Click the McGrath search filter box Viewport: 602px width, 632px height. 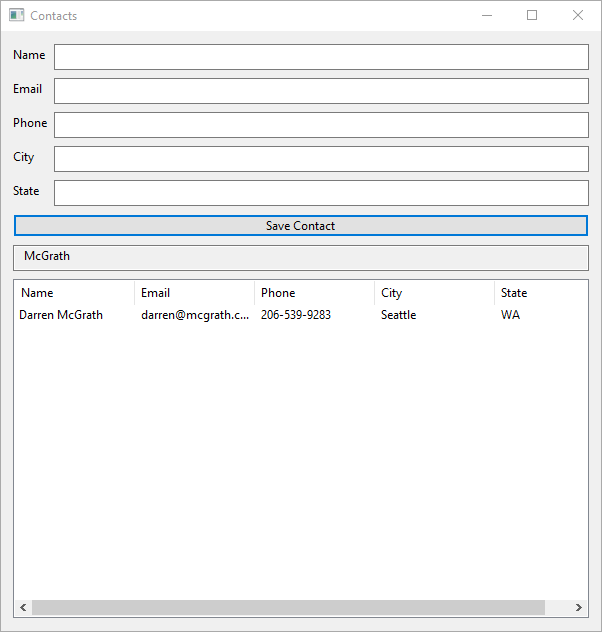coord(301,258)
